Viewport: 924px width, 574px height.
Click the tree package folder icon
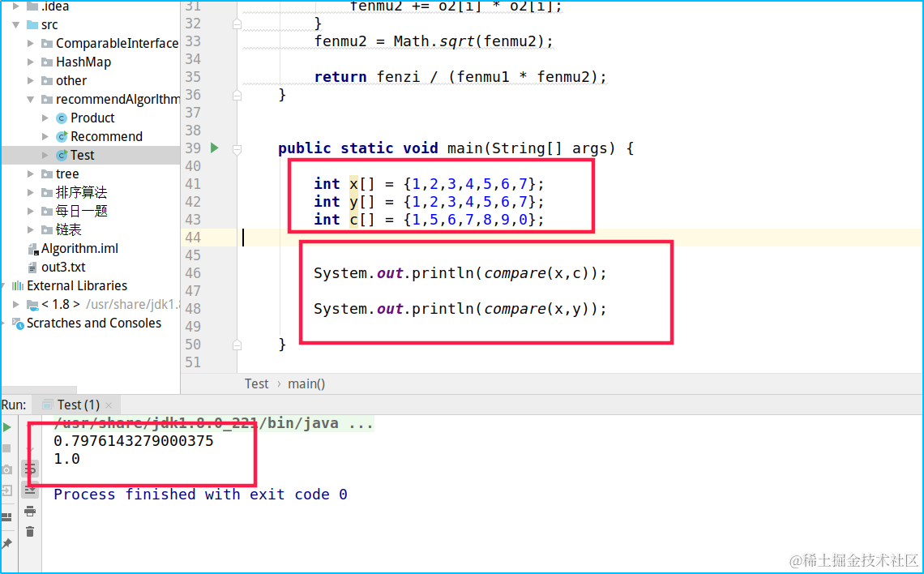tap(47, 173)
